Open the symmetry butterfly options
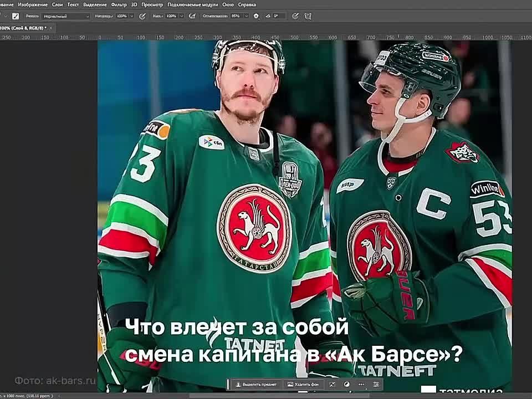 [308, 16]
